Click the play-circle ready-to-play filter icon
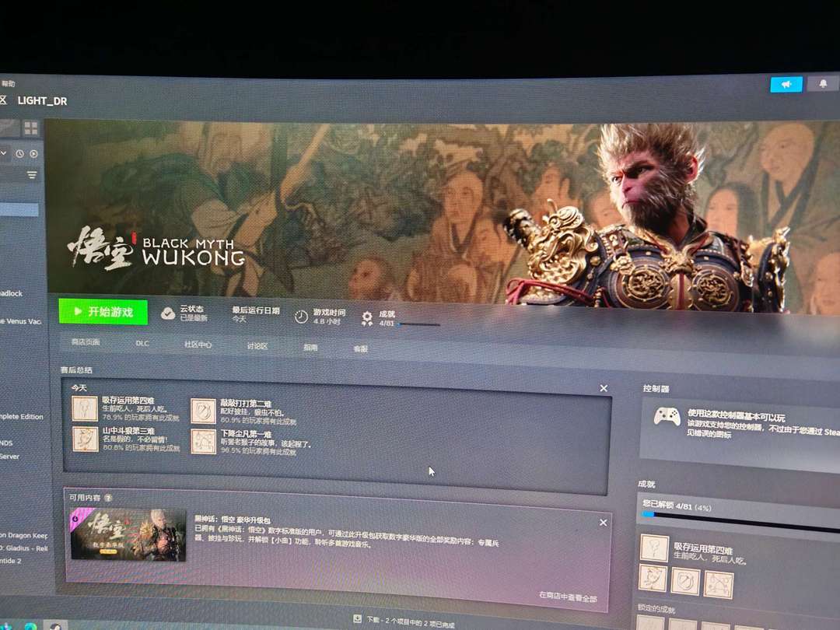 click(33, 154)
